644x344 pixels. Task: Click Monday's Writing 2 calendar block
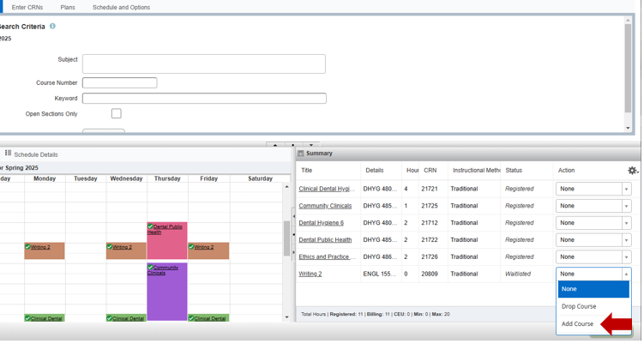click(x=45, y=250)
